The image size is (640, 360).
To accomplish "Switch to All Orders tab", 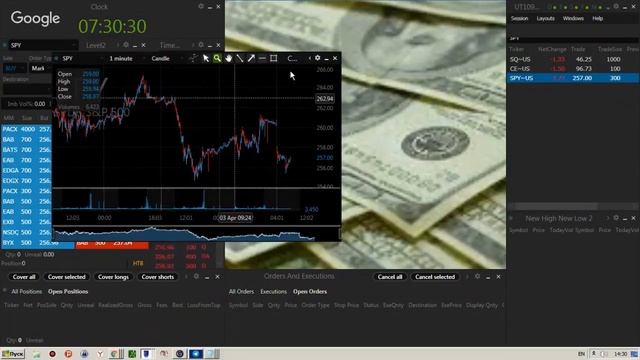I will (x=241, y=291).
